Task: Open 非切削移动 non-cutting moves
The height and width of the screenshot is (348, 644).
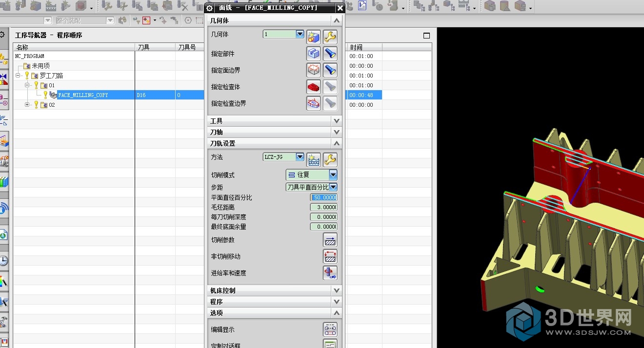Action: pos(330,256)
